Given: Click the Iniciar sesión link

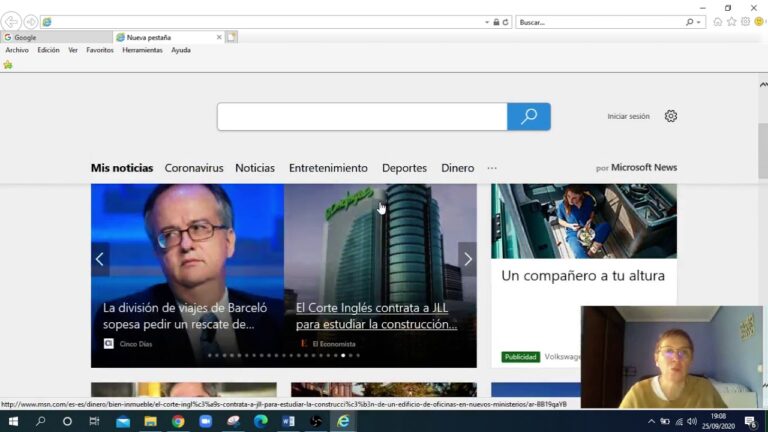Looking at the screenshot, I should point(628,116).
